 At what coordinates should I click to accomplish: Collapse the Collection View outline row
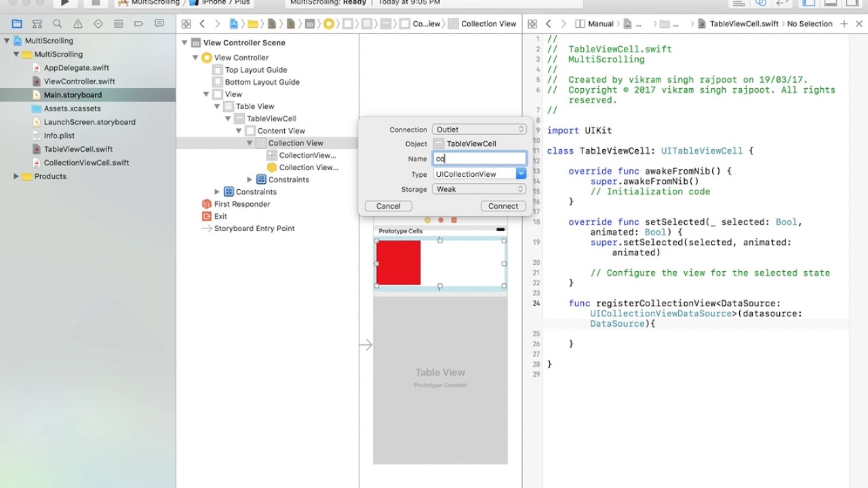tap(250, 143)
